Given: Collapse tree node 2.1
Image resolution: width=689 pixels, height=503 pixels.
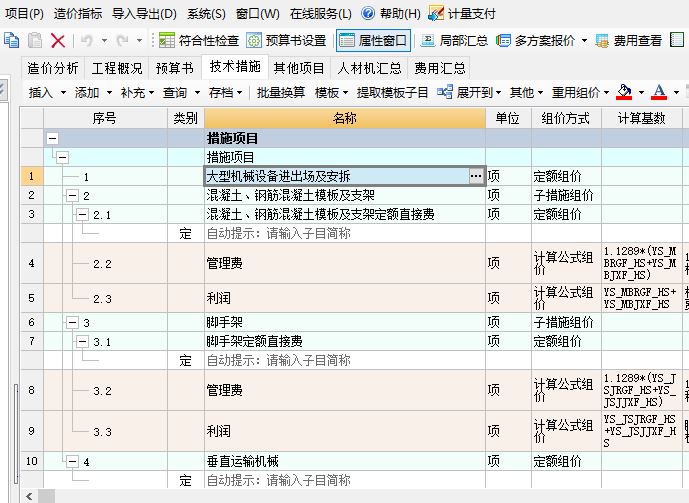Looking at the screenshot, I should tap(82, 214).
